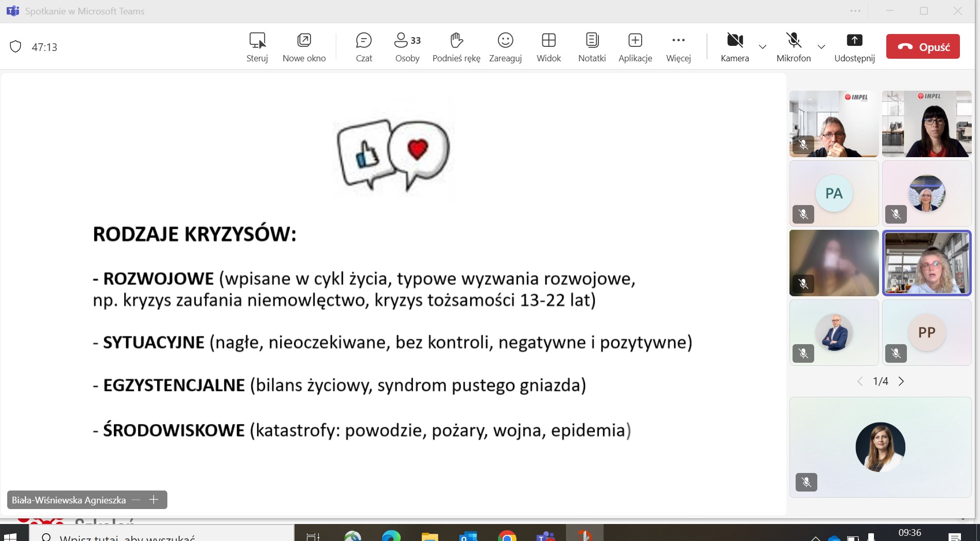Leave the meeting with Opuść button

pyautogui.click(x=923, y=47)
